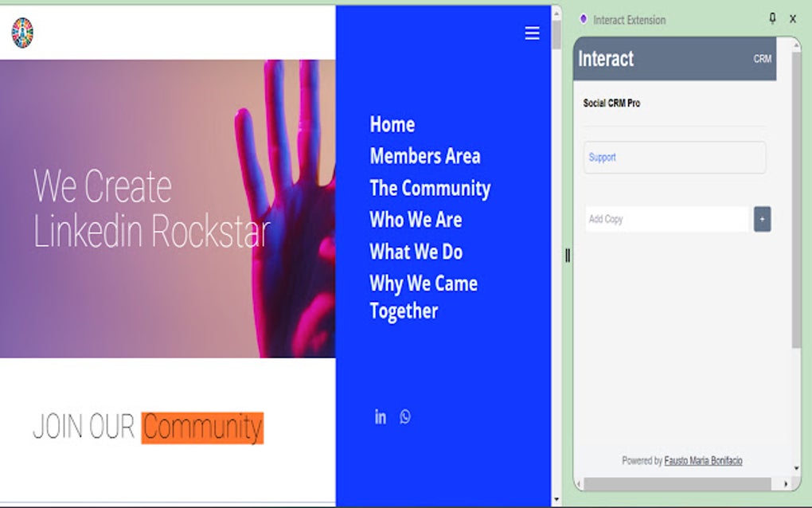
Task: Click extension panel horizontal scrollbar thumb
Action: tap(677, 483)
